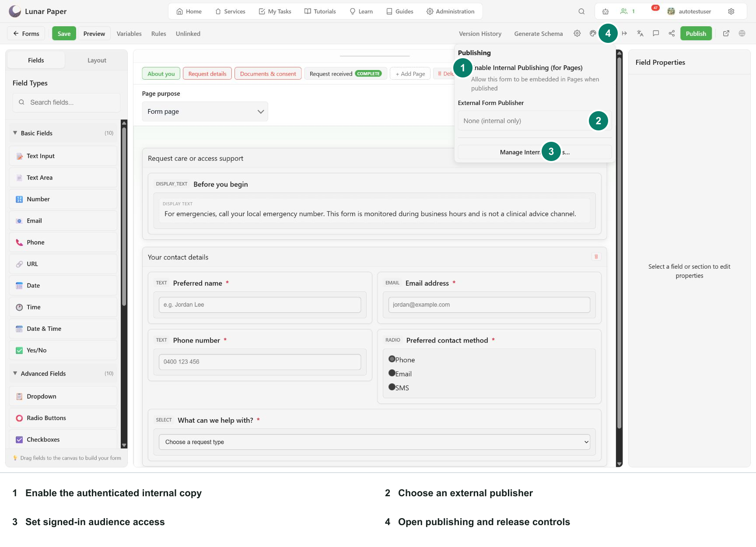Open the Administration menu
The image size is (756, 547).
tap(451, 11)
